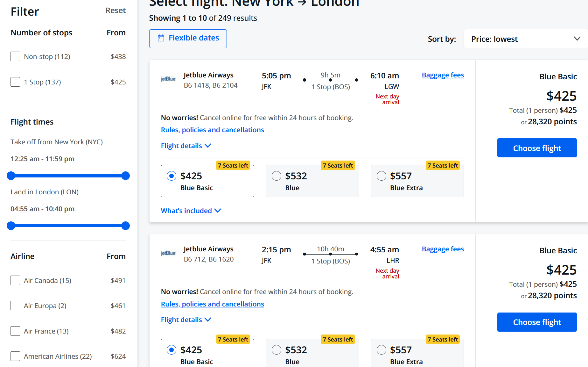Select the $532 Blue fare on first flight
588x367 pixels.
click(x=276, y=176)
